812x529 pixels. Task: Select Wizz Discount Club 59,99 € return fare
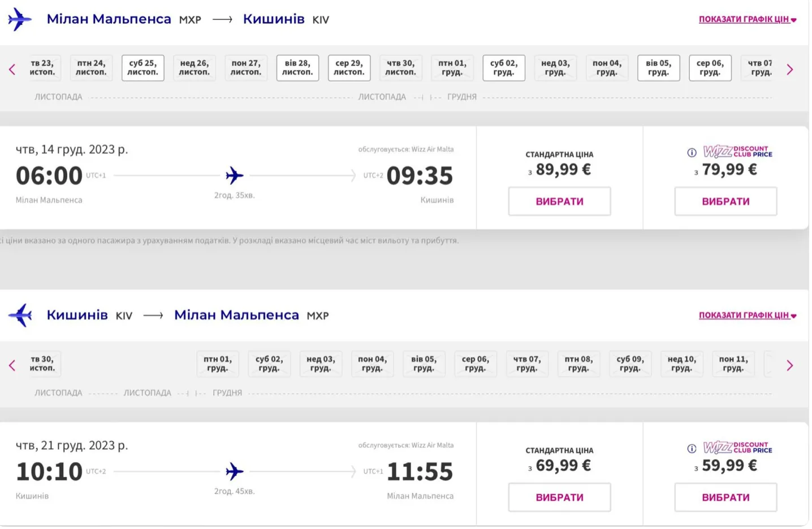(x=725, y=497)
